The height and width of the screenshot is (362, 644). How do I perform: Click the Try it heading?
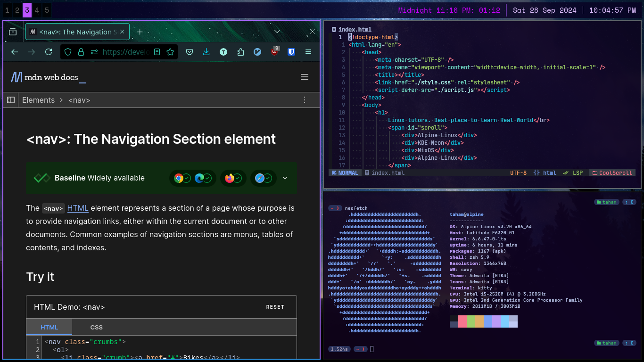(x=40, y=277)
